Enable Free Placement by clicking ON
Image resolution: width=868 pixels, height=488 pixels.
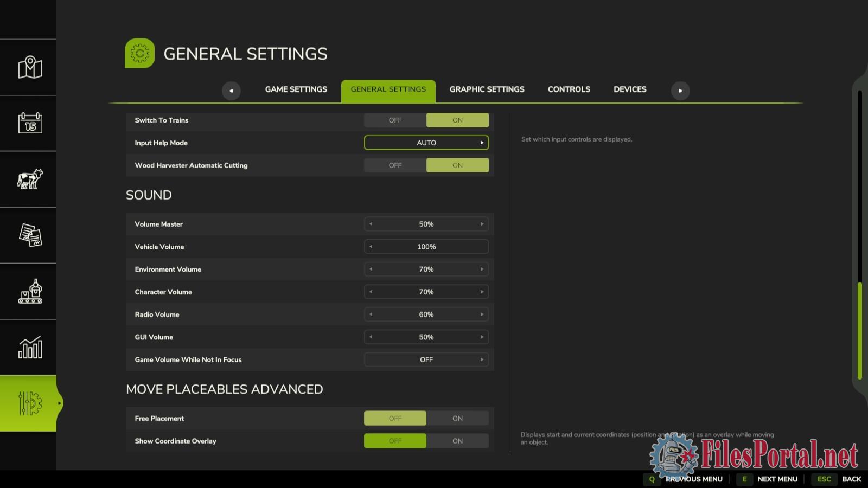[457, 419]
